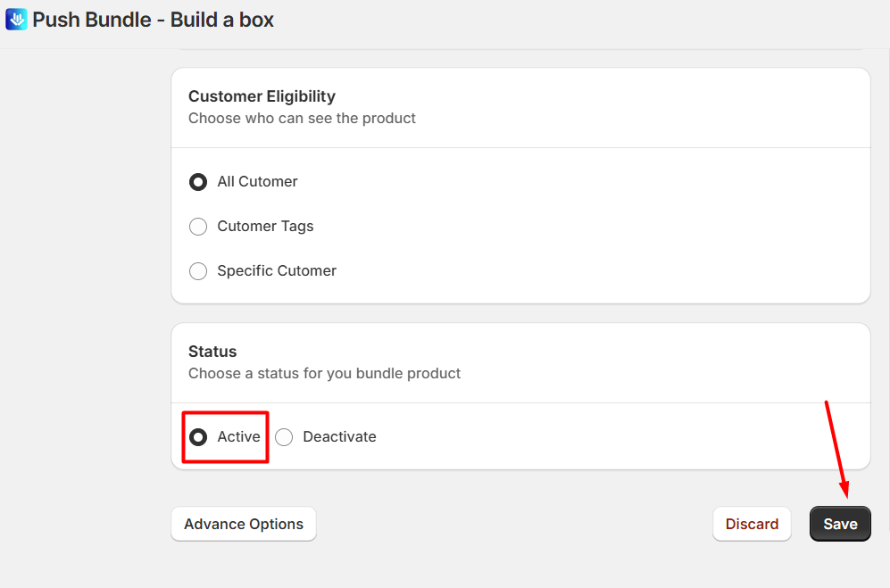Click the red arrow annotation above Save
Viewport: 890px width, 588px height.
click(x=837, y=450)
